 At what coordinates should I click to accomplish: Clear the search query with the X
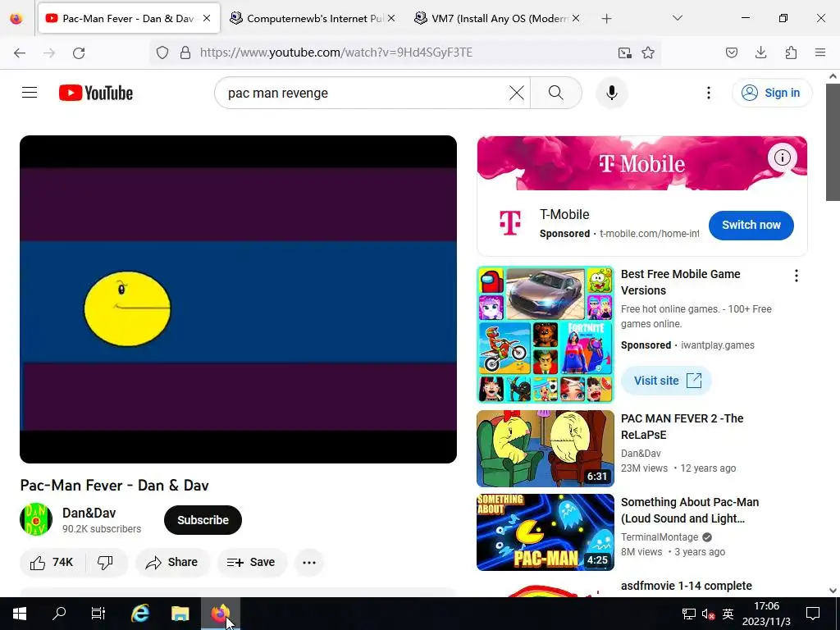pos(517,93)
